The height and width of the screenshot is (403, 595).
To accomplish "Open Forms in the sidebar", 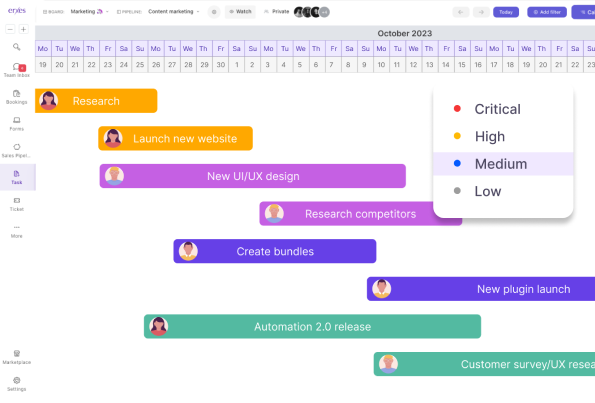I will [17, 124].
